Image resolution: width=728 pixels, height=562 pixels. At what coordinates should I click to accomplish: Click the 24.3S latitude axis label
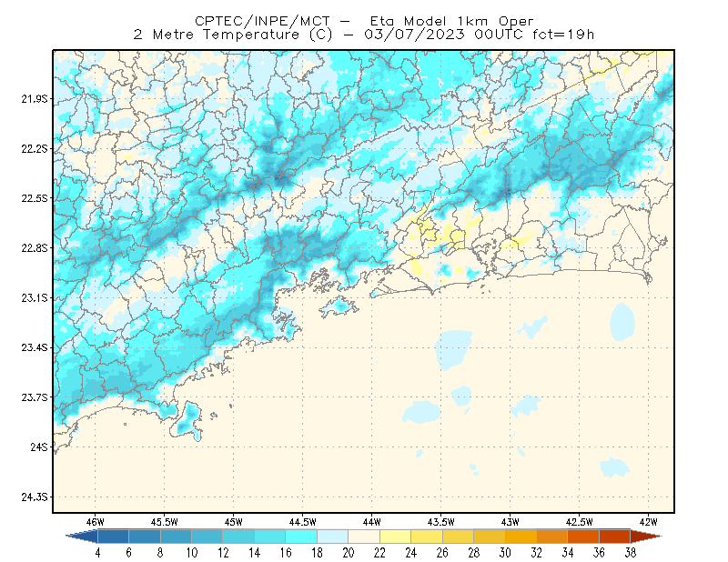(x=35, y=497)
